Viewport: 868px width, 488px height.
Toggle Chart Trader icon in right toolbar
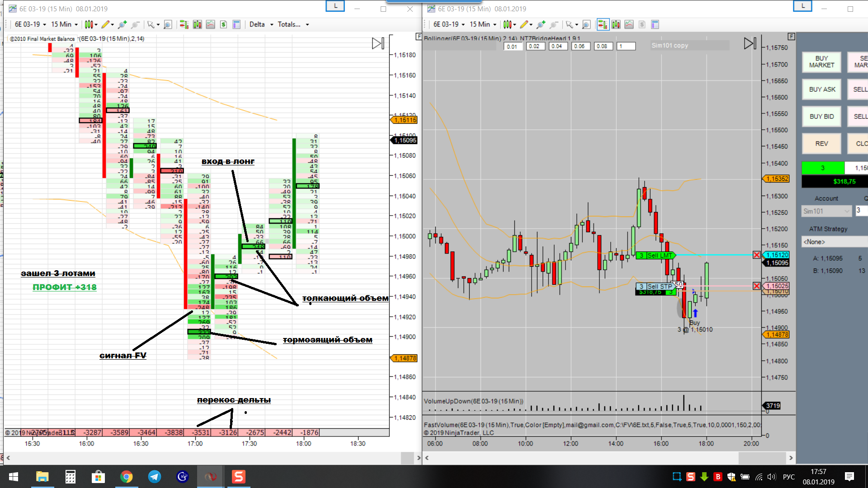(603, 24)
